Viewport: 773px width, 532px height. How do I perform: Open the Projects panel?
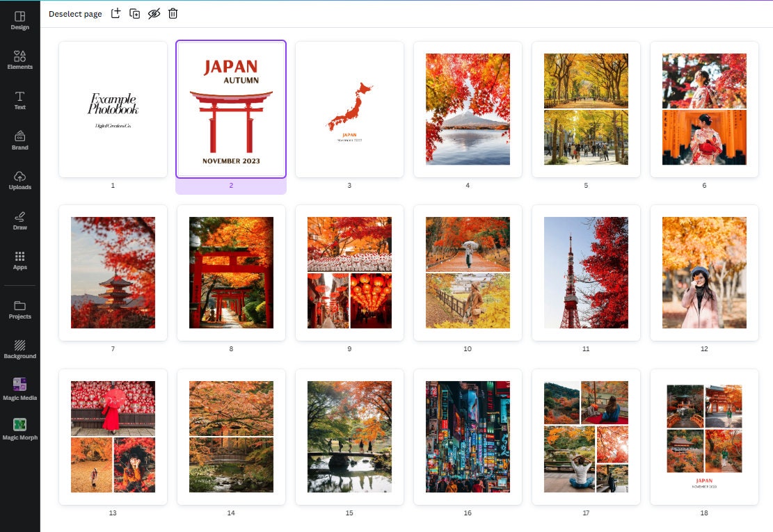(20, 309)
